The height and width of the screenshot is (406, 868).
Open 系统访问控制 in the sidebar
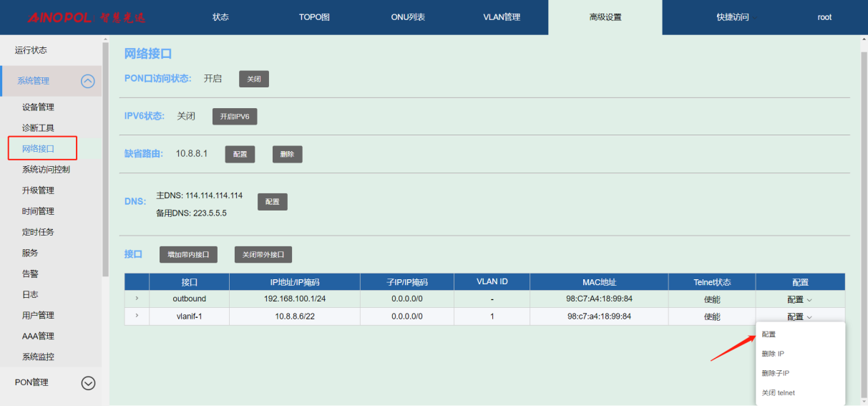point(46,170)
